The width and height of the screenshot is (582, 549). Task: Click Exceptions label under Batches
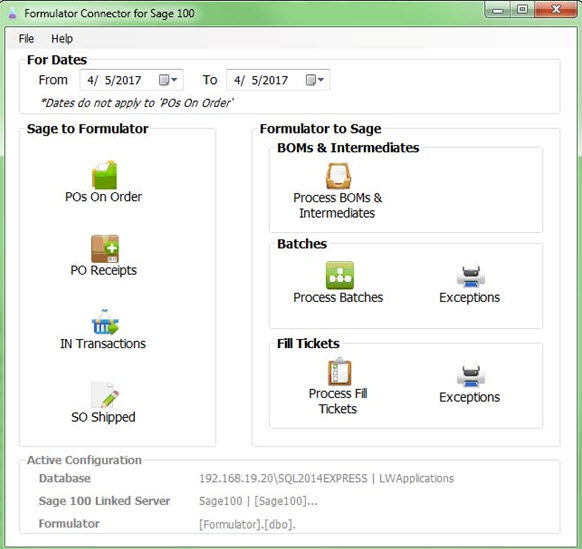click(470, 298)
